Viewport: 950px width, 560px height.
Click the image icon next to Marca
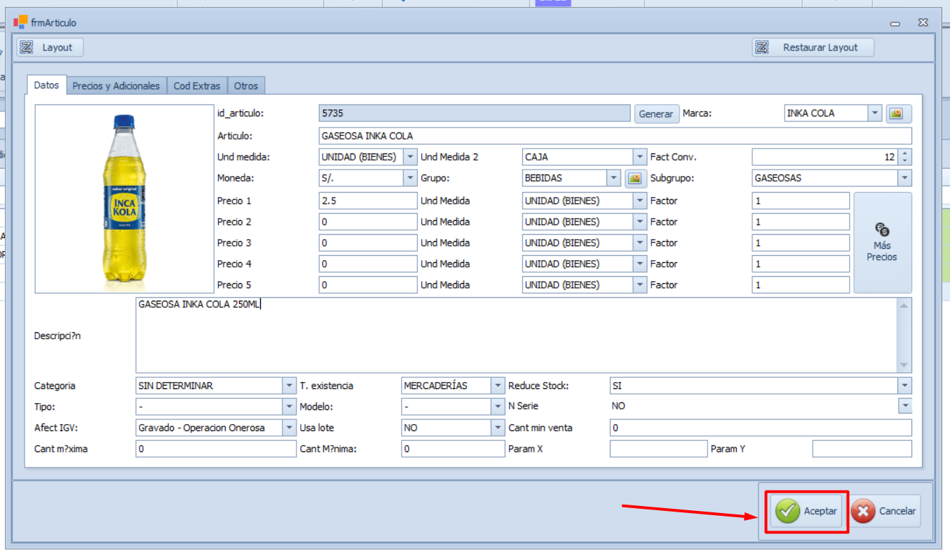(x=899, y=114)
